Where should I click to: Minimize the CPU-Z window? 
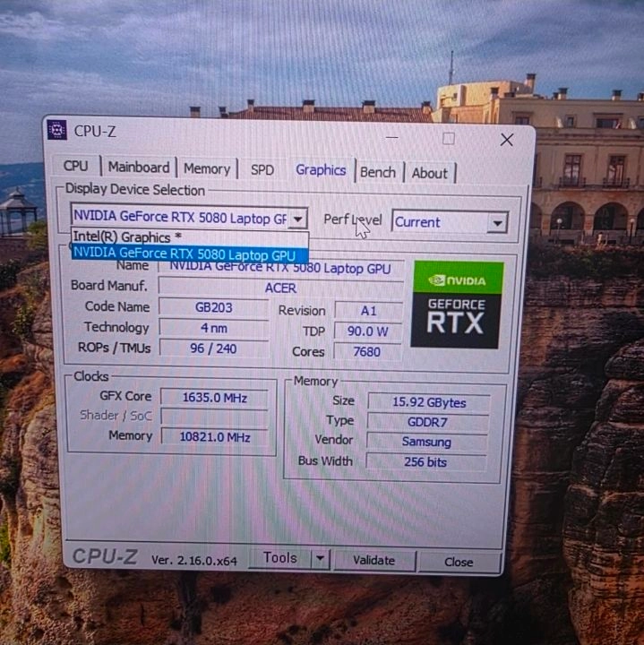point(392,137)
